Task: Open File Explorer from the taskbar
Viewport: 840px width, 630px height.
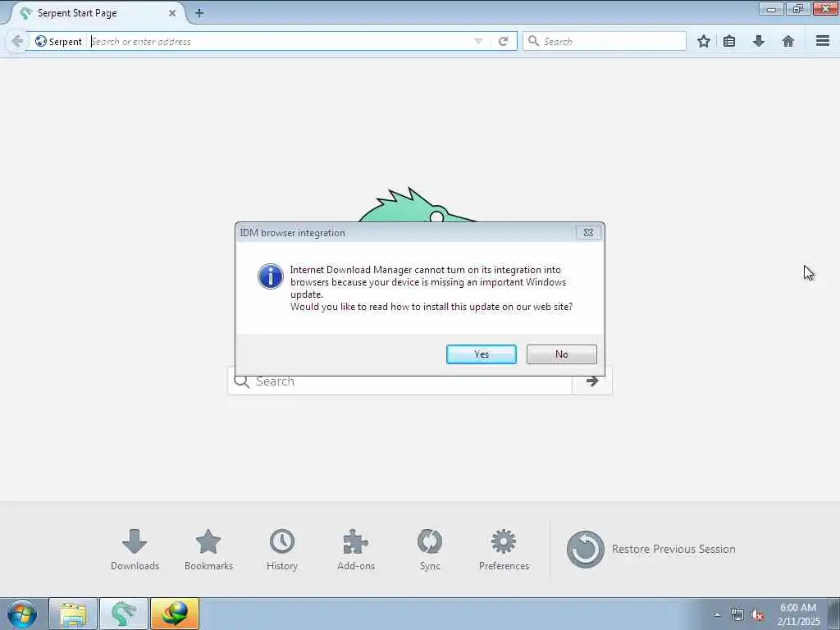Action: click(73, 614)
